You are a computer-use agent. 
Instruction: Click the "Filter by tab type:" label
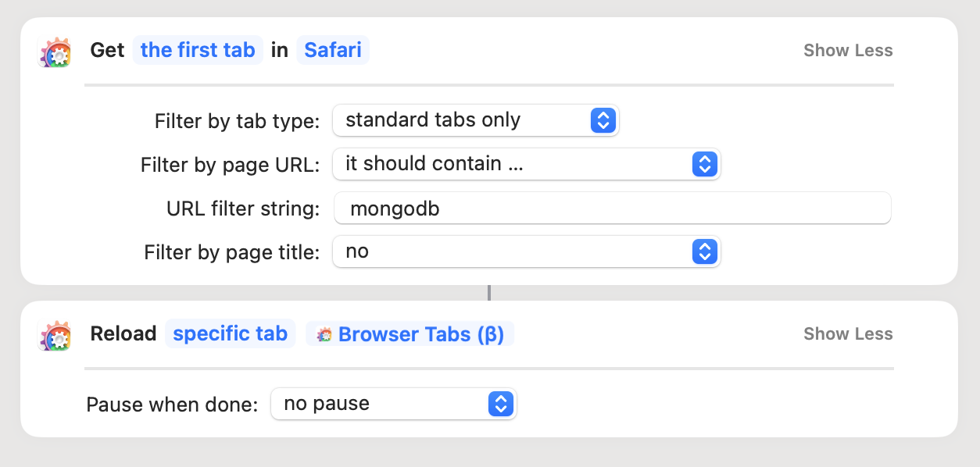coord(237,121)
